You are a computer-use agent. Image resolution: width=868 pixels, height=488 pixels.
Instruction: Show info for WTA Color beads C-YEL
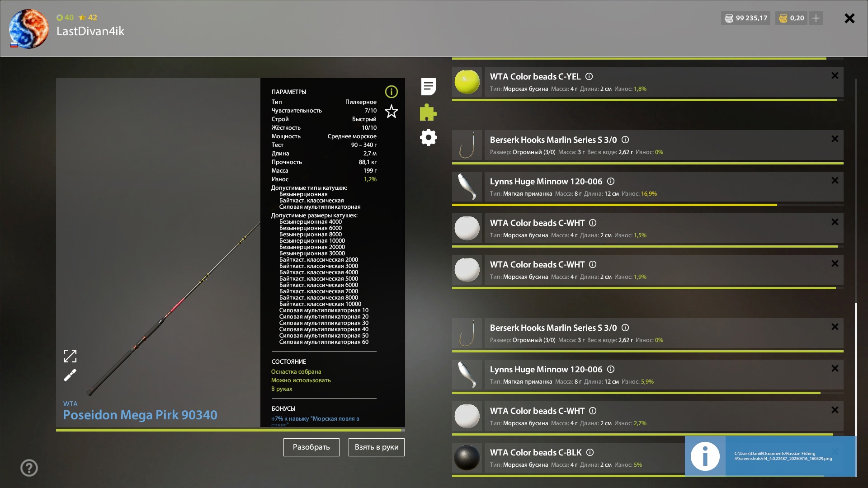(589, 77)
